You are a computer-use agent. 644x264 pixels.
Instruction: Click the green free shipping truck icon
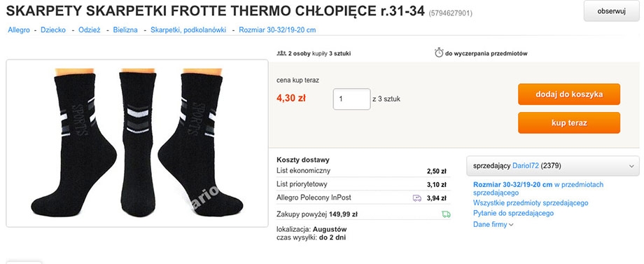click(x=446, y=214)
